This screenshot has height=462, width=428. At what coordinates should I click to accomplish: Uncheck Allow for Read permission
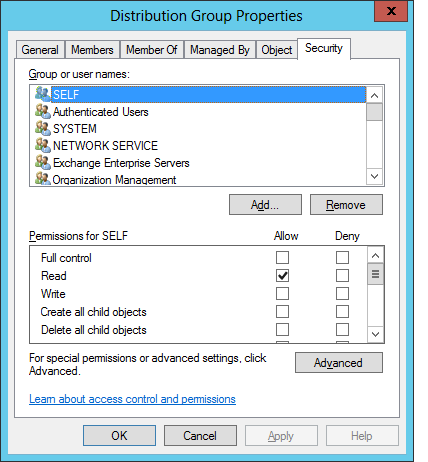pyautogui.click(x=282, y=276)
